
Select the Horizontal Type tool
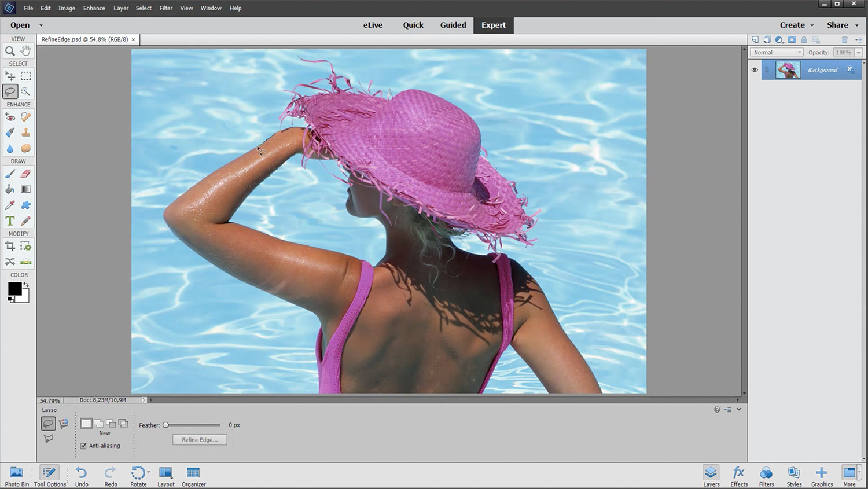coord(10,221)
